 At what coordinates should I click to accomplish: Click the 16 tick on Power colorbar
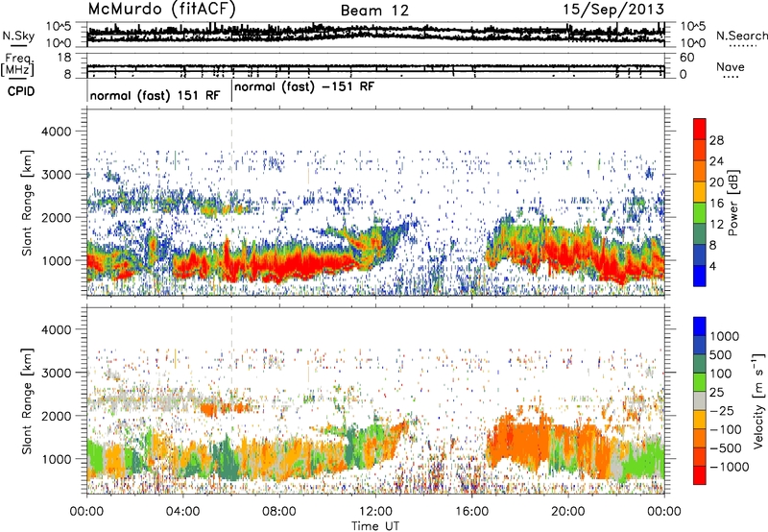(716, 204)
